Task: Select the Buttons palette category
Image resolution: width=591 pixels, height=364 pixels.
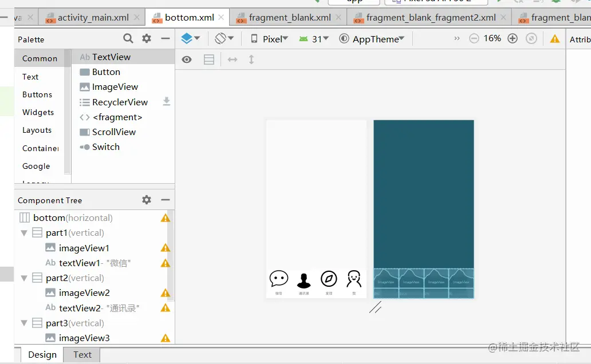Action: pyautogui.click(x=37, y=94)
